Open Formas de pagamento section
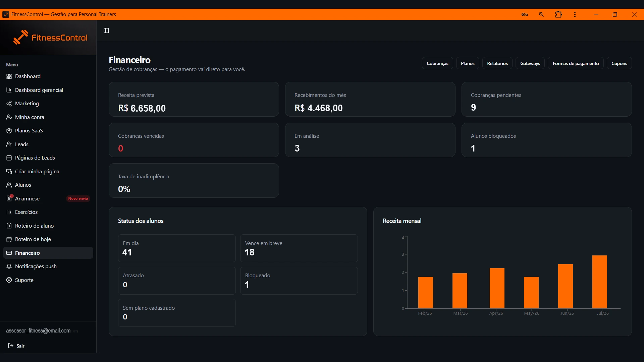The height and width of the screenshot is (362, 644). [576, 63]
